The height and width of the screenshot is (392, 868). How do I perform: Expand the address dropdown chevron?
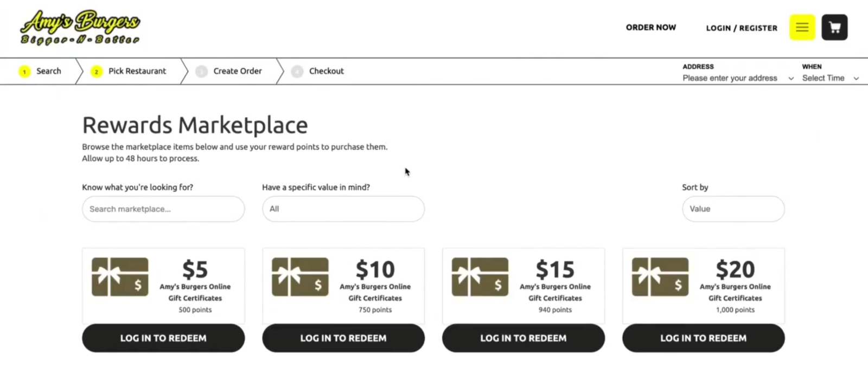coord(791,79)
